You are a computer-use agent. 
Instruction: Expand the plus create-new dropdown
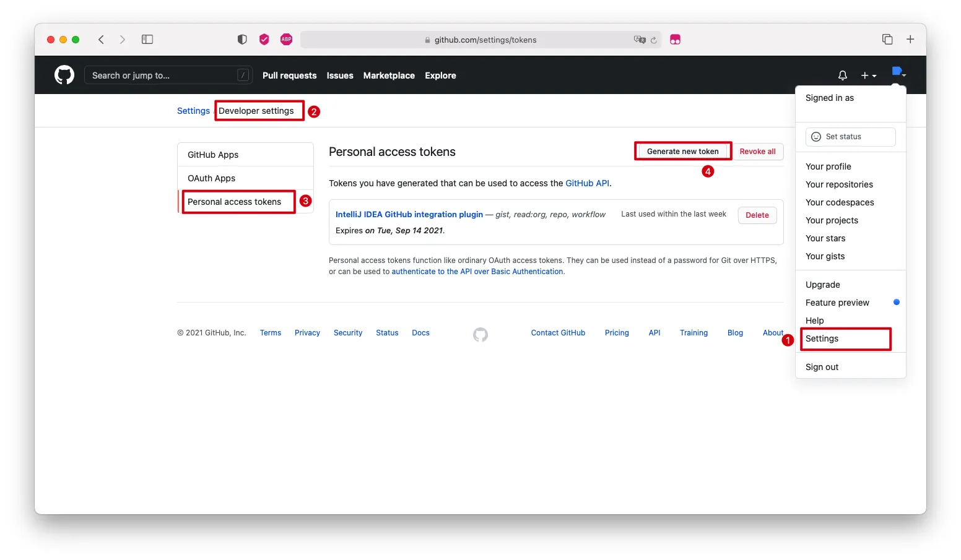point(868,75)
